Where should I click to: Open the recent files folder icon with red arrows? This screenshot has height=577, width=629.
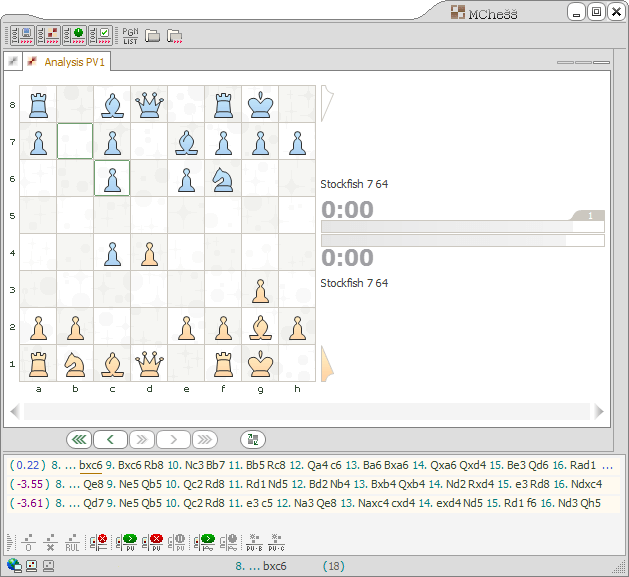point(174,37)
